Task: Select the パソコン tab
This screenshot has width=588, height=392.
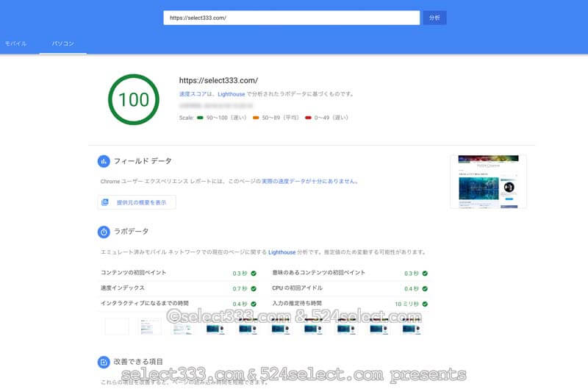Action: click(62, 43)
